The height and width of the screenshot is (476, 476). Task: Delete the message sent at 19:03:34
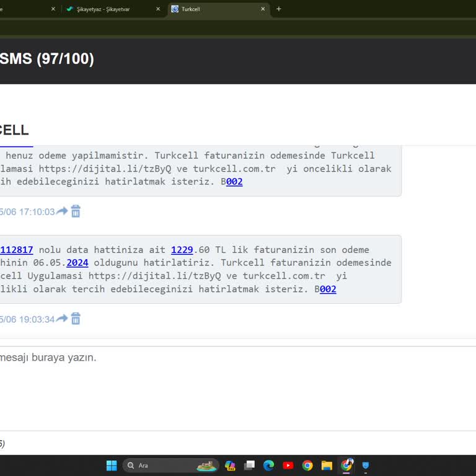pos(76,319)
